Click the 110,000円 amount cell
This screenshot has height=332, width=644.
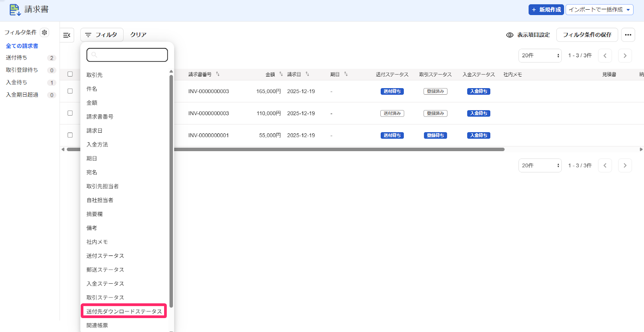pyautogui.click(x=268, y=114)
